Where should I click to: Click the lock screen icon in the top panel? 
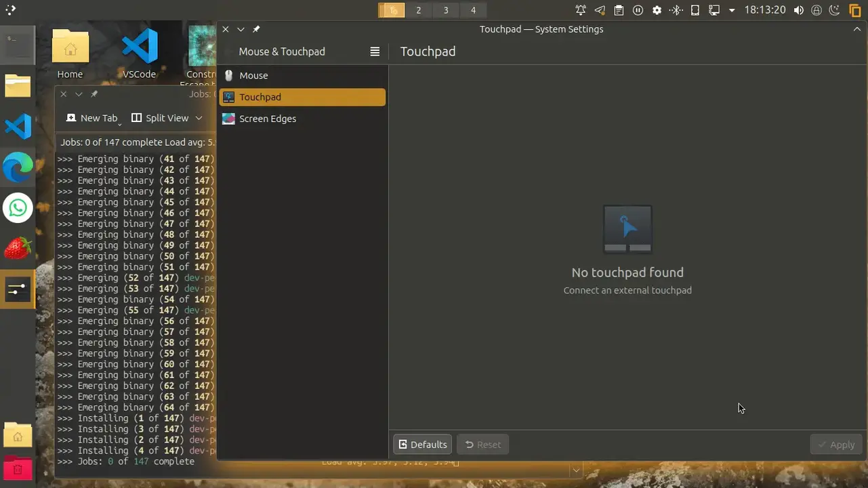pos(817,10)
